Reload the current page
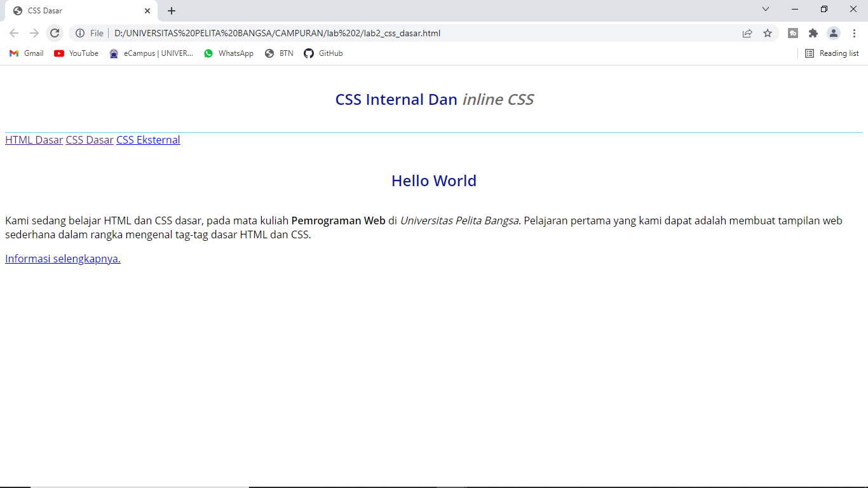Image resolution: width=868 pixels, height=488 pixels. coord(55,32)
